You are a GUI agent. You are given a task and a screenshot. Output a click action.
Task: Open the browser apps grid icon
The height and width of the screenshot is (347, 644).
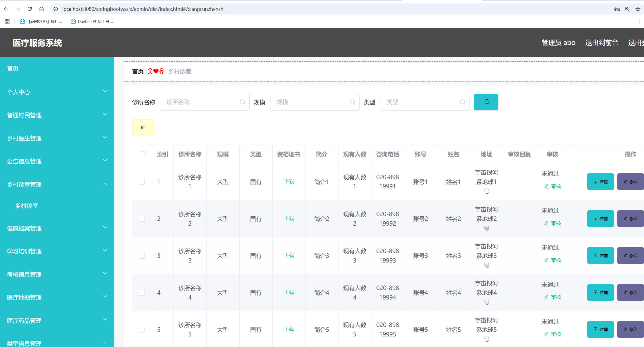pos(7,21)
